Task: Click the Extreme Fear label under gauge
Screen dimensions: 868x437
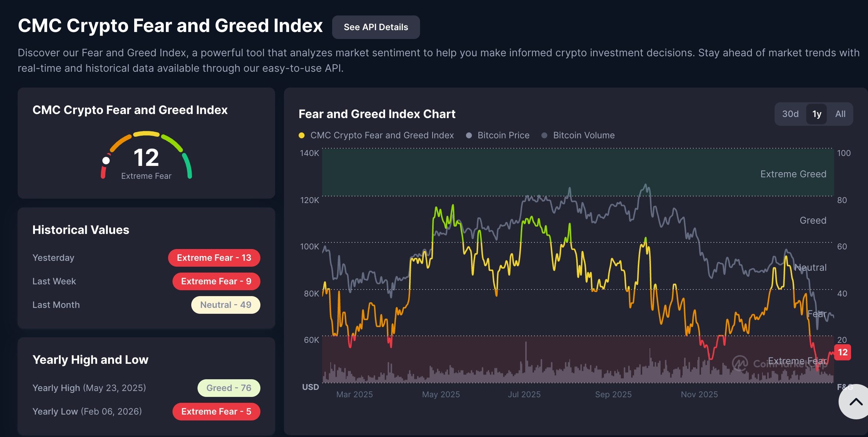Action: pos(146,176)
